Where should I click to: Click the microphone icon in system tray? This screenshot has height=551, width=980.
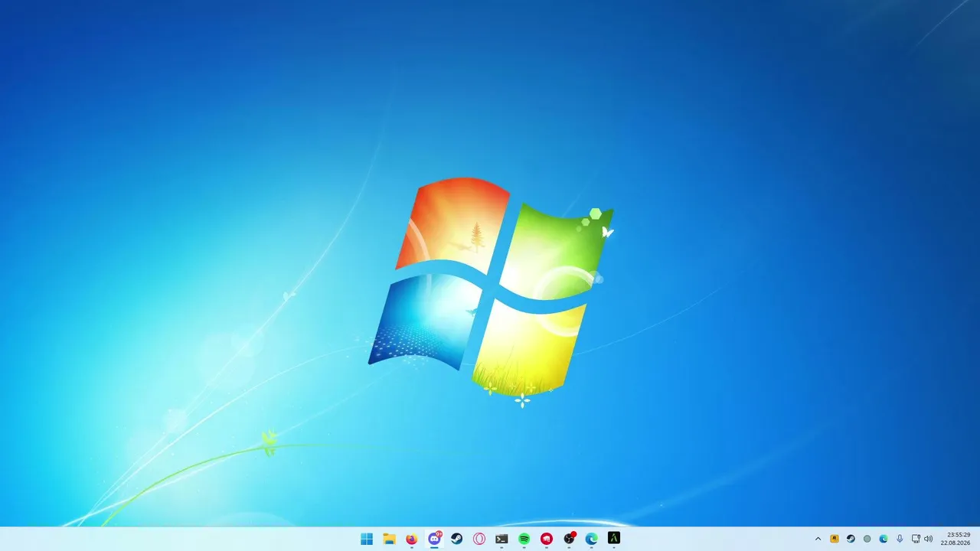[x=900, y=539]
